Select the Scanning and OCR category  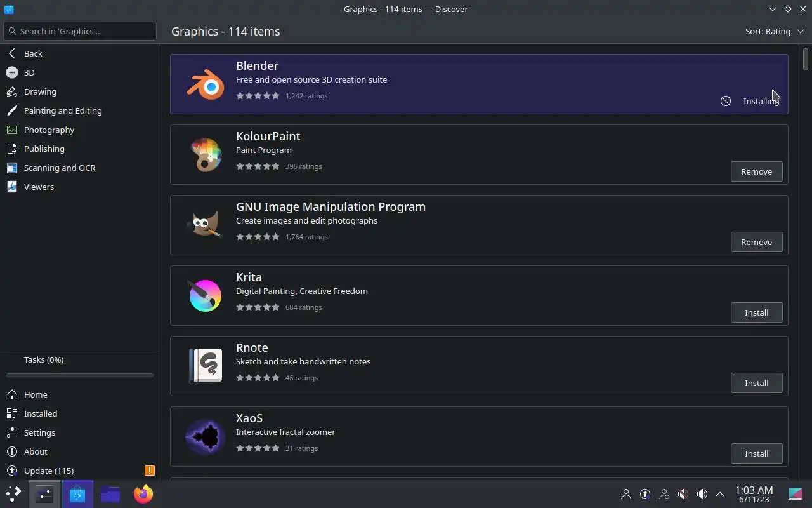80,168
